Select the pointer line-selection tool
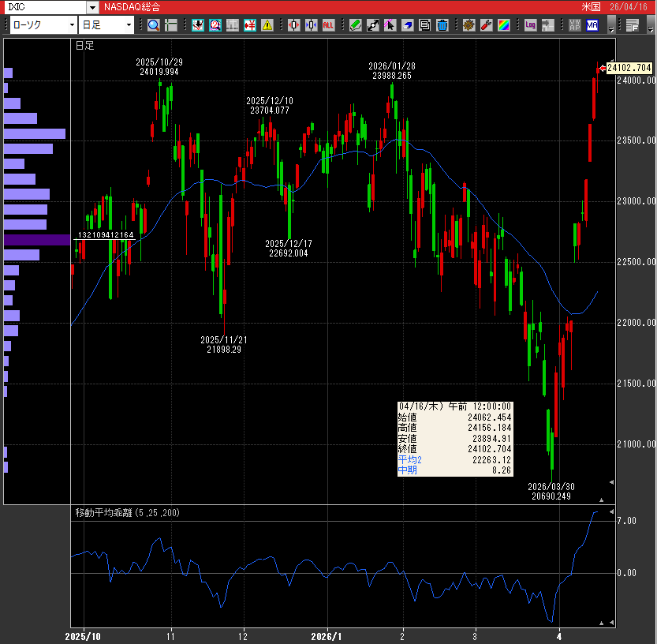This screenshot has width=657, height=644. 390,25
